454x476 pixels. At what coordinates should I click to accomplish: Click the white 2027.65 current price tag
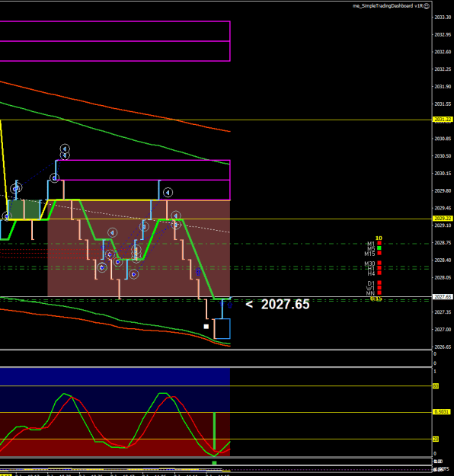point(443,296)
